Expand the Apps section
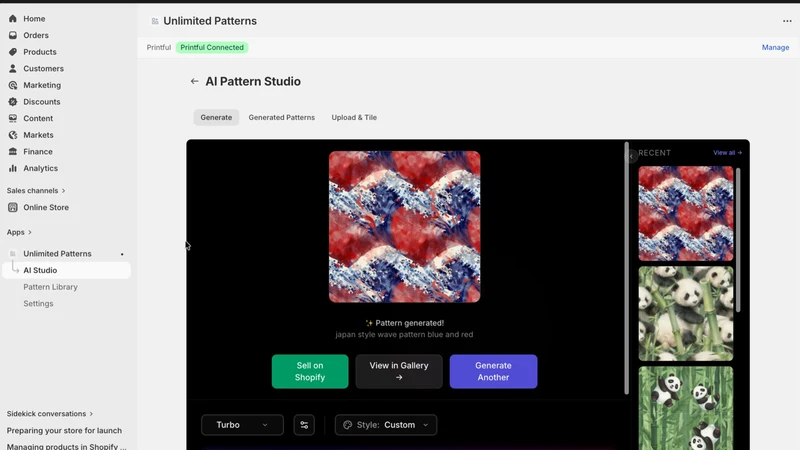 pyautogui.click(x=19, y=232)
